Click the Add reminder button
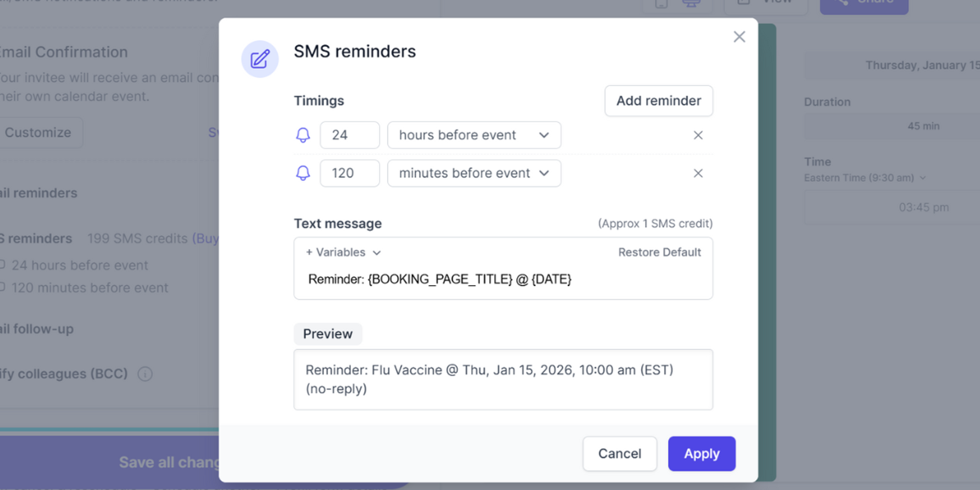The height and width of the screenshot is (490, 980). pos(658,101)
